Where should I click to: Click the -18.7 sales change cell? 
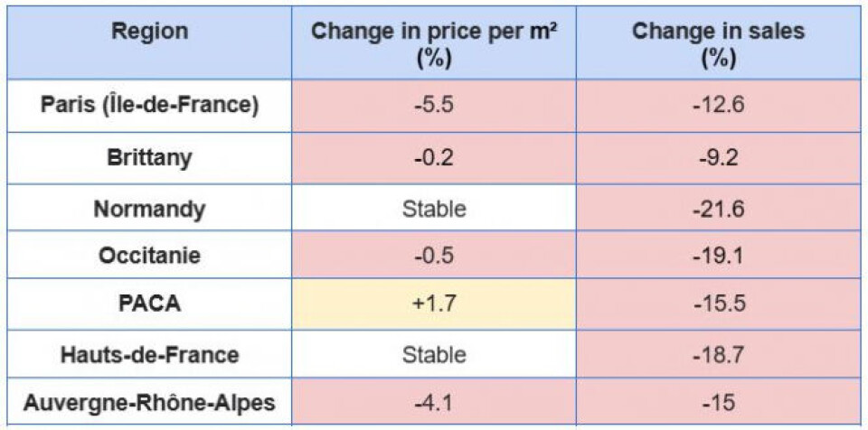(718, 354)
